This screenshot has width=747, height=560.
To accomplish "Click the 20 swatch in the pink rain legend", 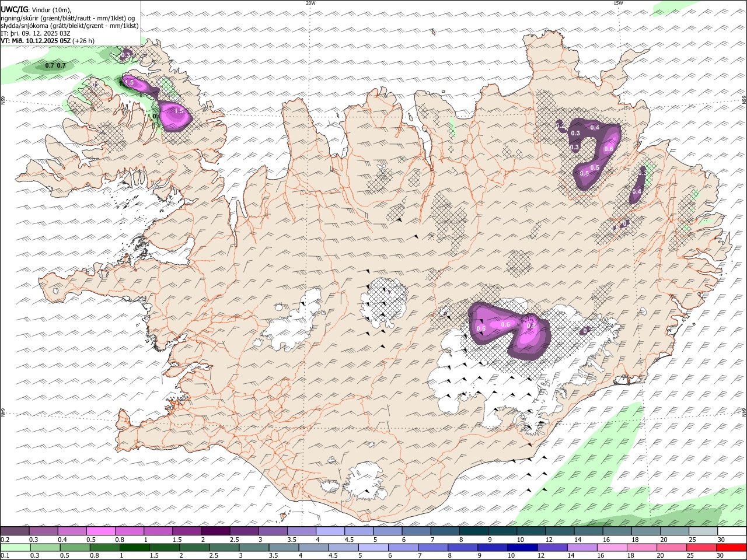I will click(x=672, y=548).
